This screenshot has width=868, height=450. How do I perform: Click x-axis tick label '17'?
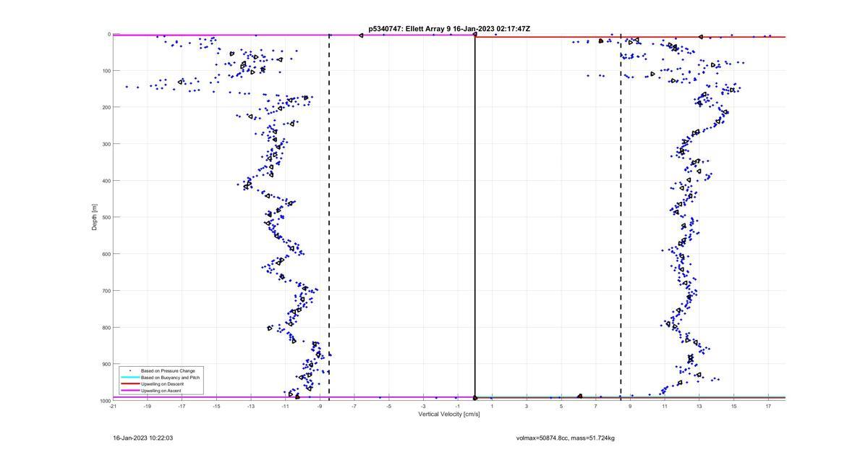pyautogui.click(x=768, y=406)
